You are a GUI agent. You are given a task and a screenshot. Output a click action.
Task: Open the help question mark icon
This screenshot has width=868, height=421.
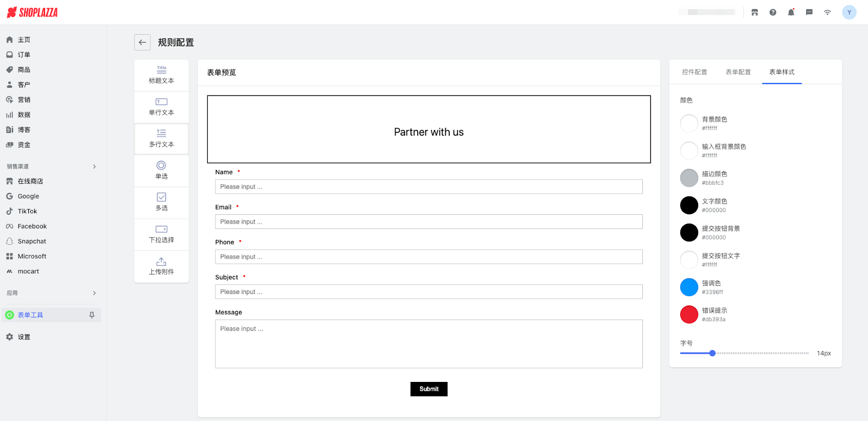point(773,12)
